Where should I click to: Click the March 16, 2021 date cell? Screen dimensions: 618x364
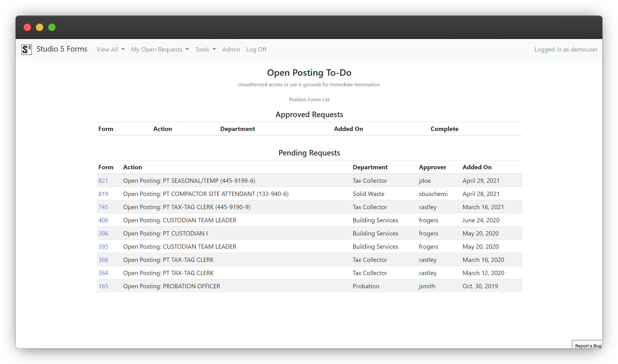point(483,207)
